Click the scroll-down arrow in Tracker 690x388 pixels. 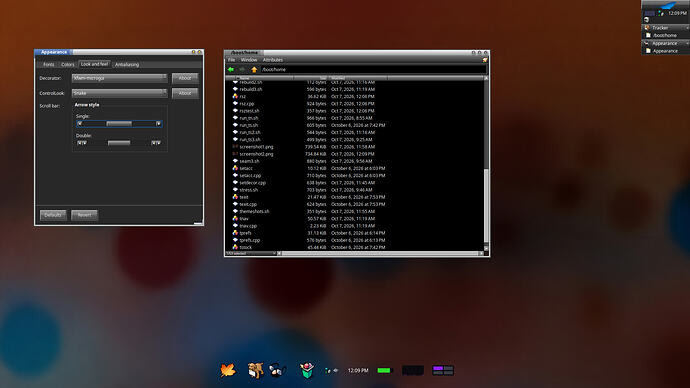tap(486, 248)
